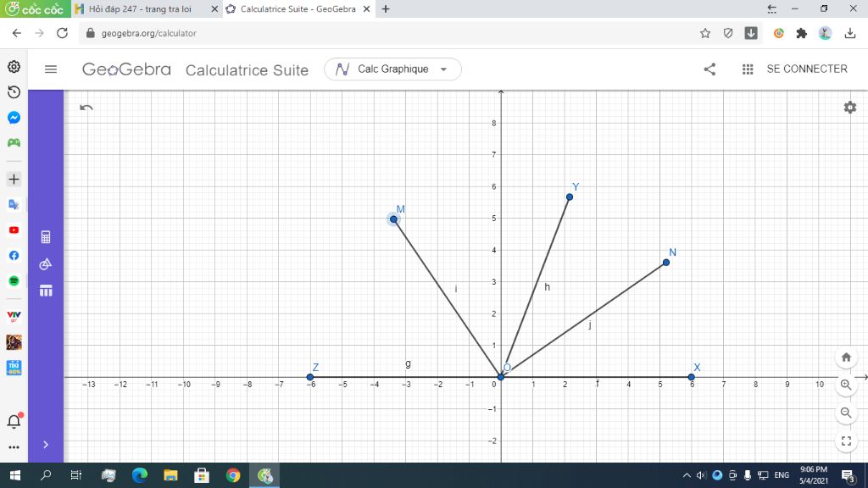Screen dimensions: 868x488
Task: Open Cốc Cốc sidebar settings gear
Action: click(14, 67)
